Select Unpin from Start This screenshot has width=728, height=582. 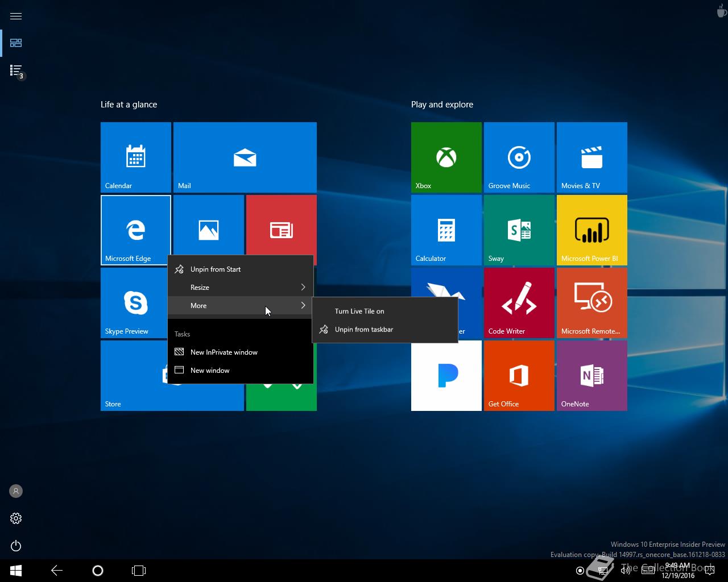241,269
